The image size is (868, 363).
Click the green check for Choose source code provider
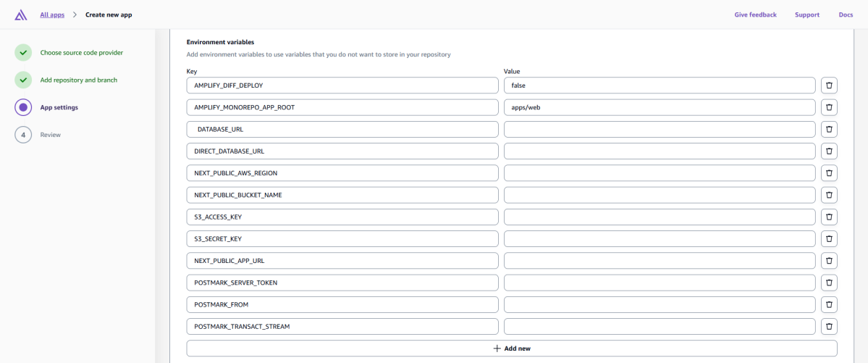click(x=23, y=53)
